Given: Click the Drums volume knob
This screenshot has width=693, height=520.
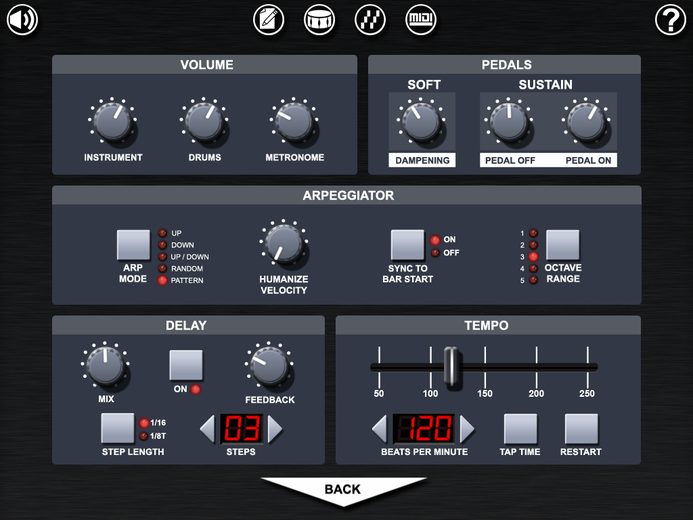Looking at the screenshot, I should click(x=204, y=121).
